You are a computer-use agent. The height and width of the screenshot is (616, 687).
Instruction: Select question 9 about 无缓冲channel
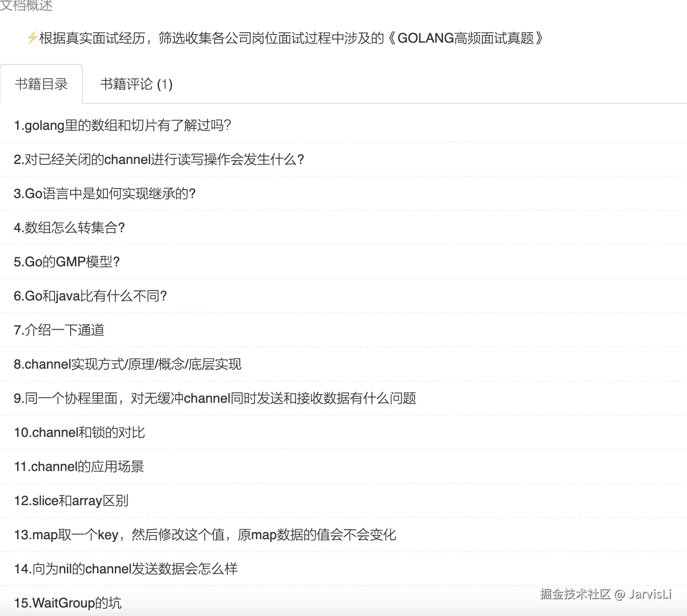coord(216,399)
